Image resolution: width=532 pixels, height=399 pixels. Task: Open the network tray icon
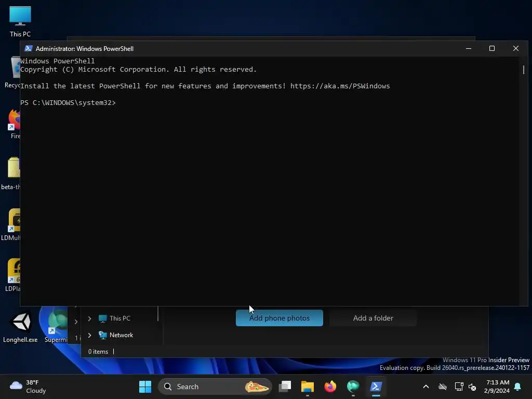coord(459,387)
